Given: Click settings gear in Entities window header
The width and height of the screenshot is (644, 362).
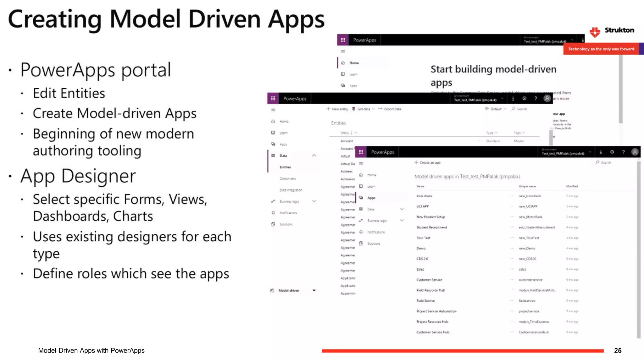Looking at the screenshot, I should (x=524, y=98).
